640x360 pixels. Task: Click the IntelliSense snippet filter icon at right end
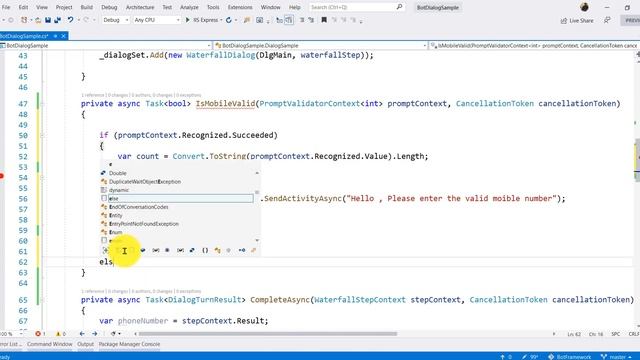coord(253,250)
